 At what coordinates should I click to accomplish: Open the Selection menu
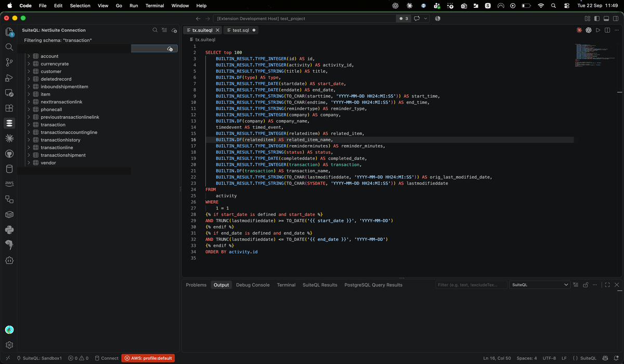80,6
